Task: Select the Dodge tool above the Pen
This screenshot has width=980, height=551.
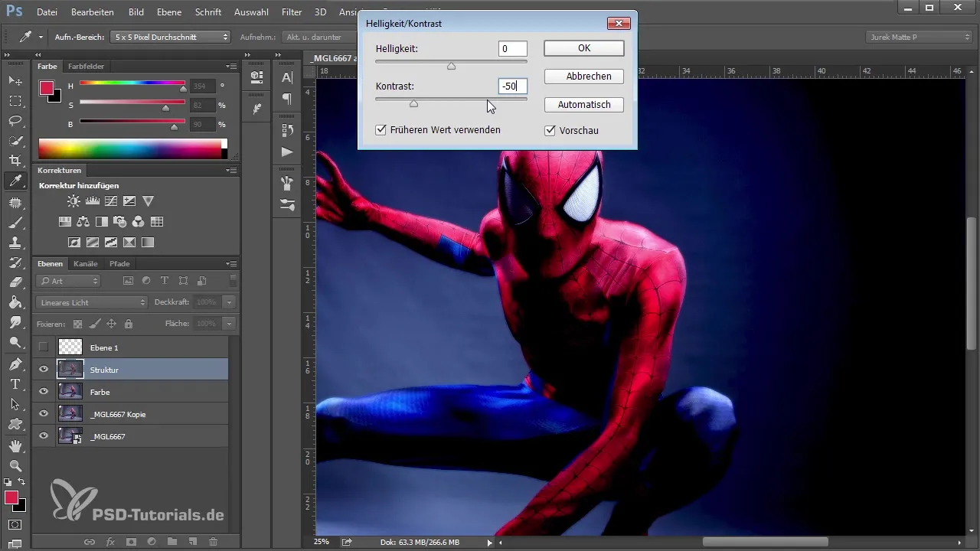Action: 15,342
